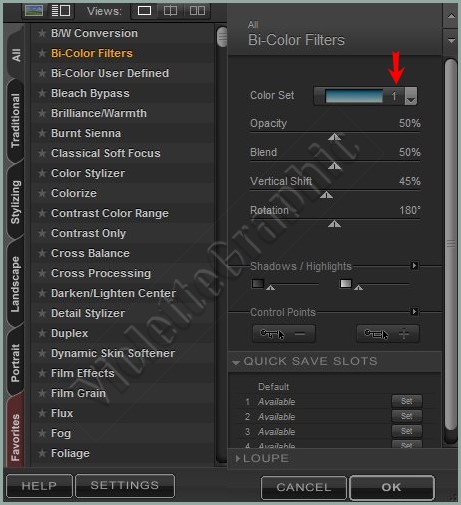Switch to the Landscape category tab
This screenshot has width=461, height=505.
tap(15, 284)
